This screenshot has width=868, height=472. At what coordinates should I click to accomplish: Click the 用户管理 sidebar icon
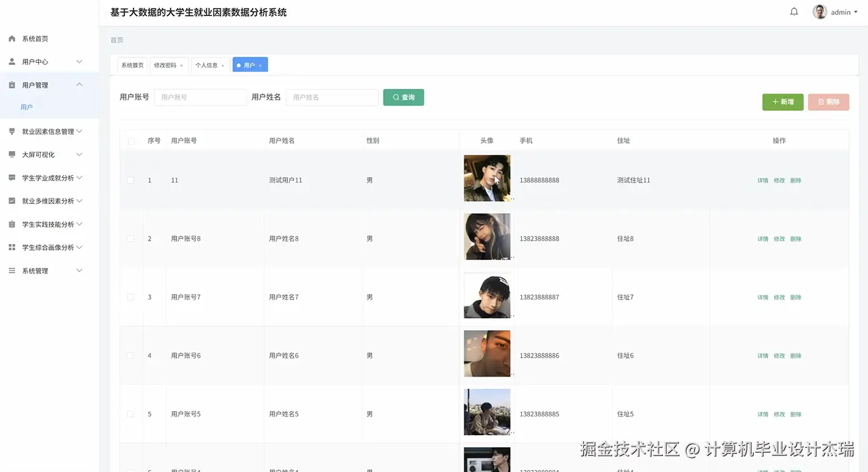(x=11, y=84)
